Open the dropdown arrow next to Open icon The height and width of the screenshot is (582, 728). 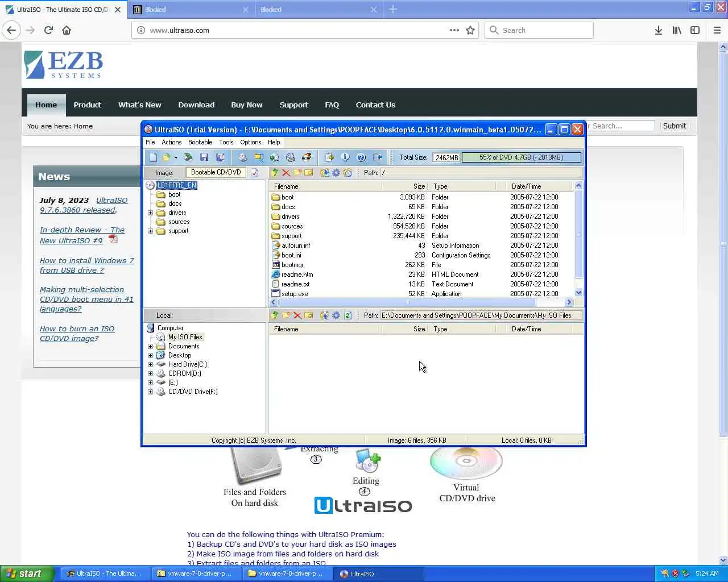tap(176, 157)
